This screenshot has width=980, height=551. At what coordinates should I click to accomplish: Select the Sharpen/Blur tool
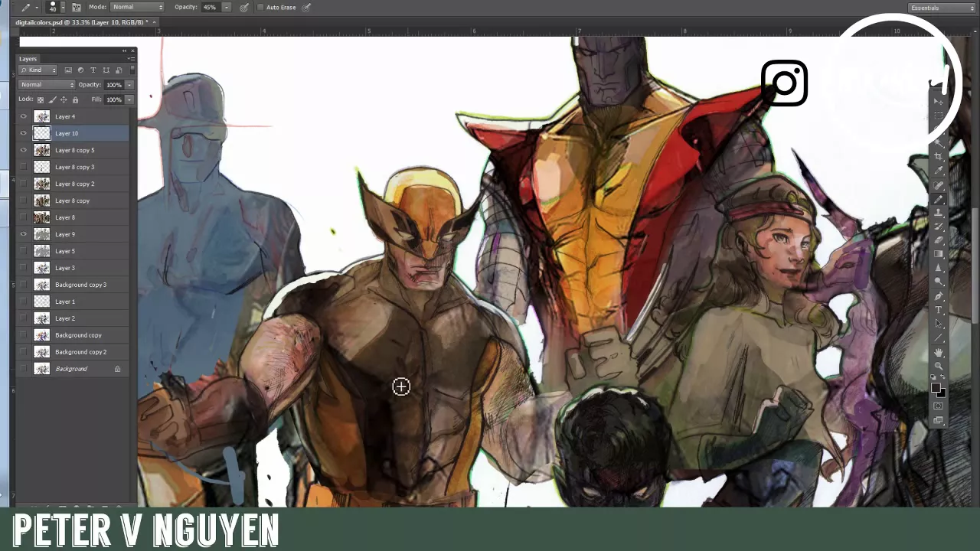[939, 268]
